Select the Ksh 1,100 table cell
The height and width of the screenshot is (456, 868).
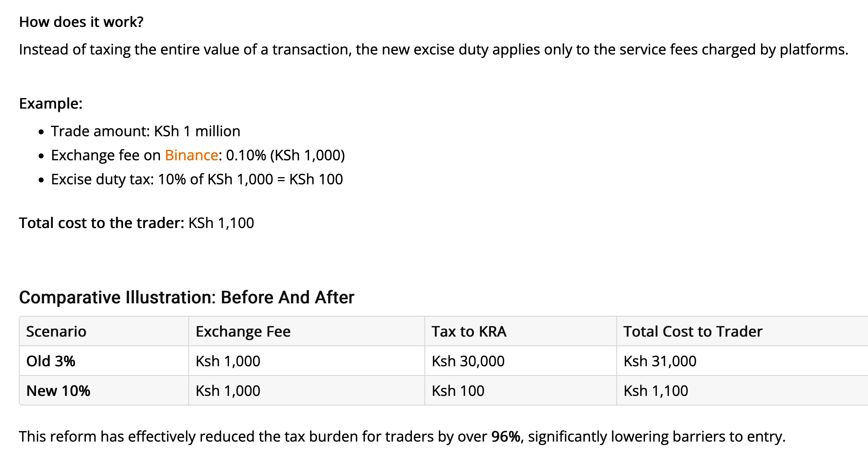tap(656, 391)
